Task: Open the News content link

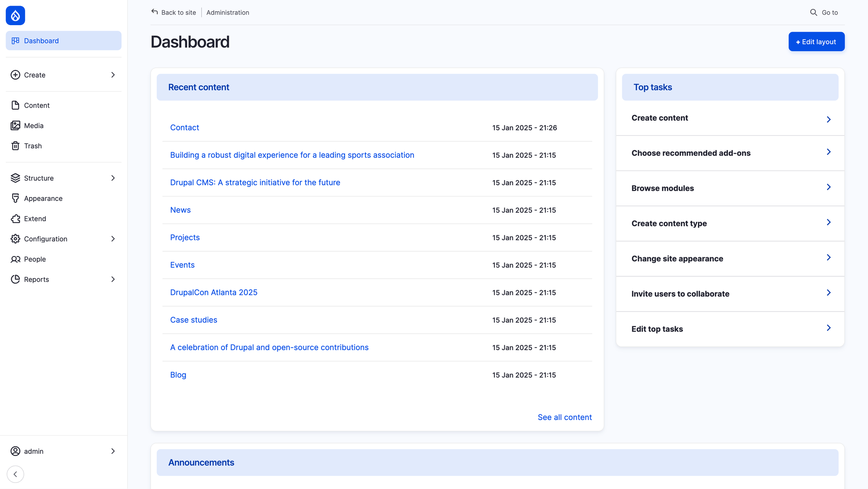Action: [x=180, y=210]
